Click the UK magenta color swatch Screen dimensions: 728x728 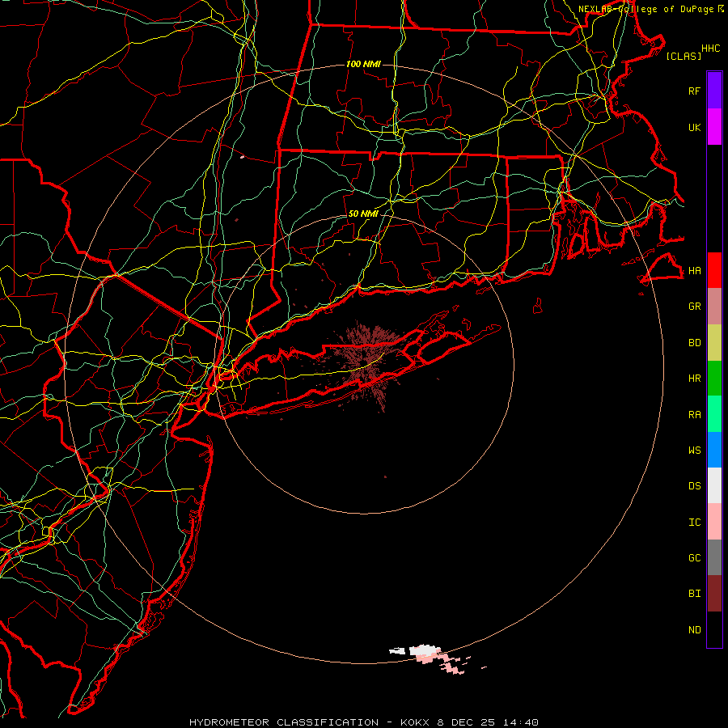(714, 127)
